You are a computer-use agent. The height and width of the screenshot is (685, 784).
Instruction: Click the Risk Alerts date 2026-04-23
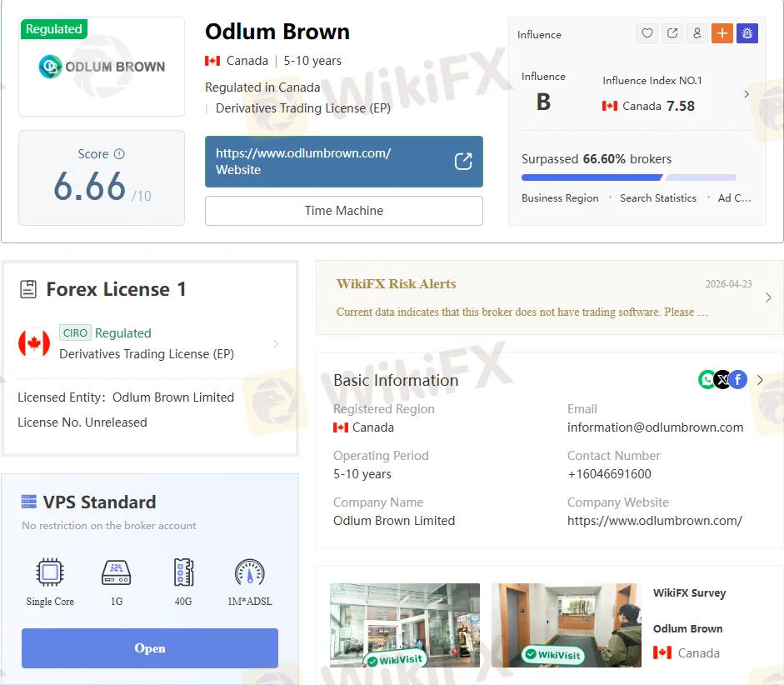pyautogui.click(x=728, y=284)
